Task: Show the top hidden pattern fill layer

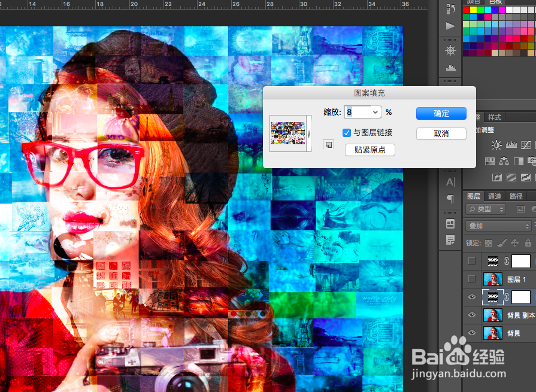Action: coord(472,261)
